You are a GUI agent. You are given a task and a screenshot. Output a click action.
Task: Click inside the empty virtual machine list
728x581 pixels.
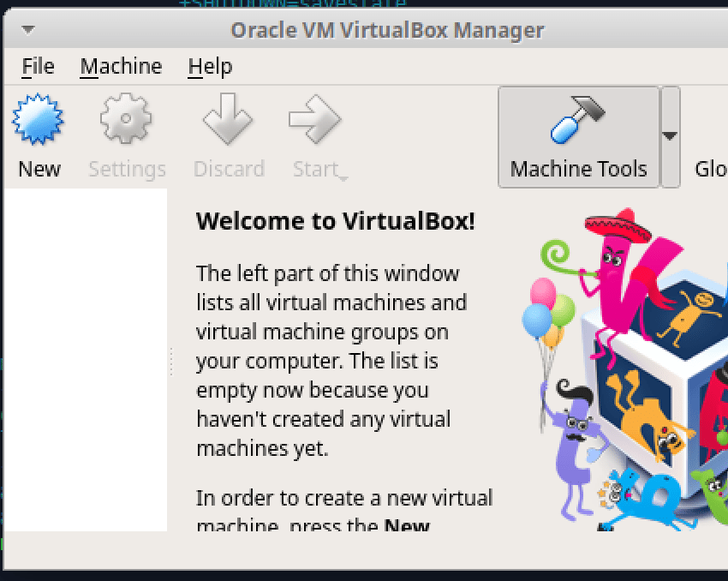tap(86, 360)
